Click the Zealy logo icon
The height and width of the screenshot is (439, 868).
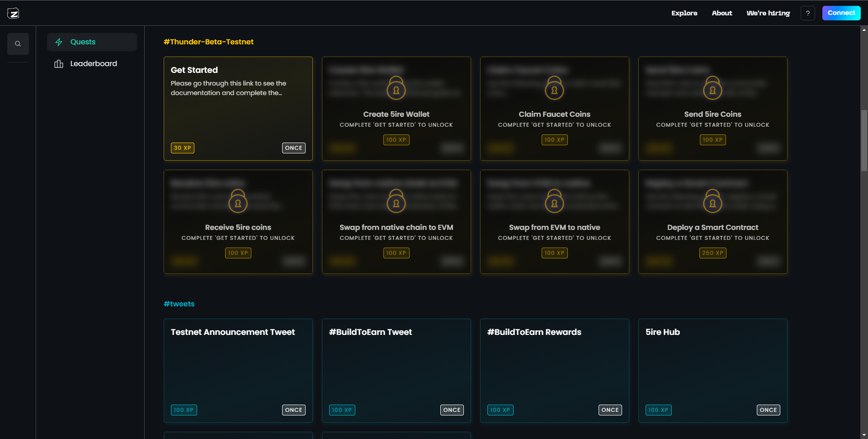click(13, 13)
